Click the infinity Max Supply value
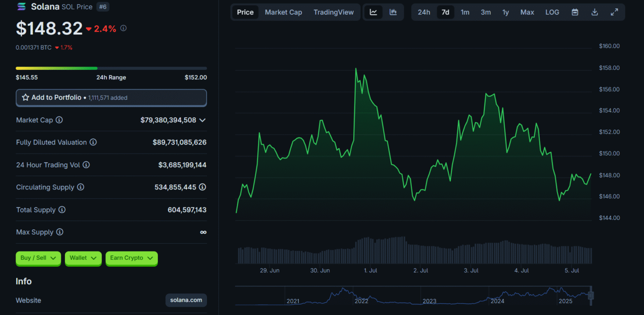The height and width of the screenshot is (315, 644). pos(203,232)
